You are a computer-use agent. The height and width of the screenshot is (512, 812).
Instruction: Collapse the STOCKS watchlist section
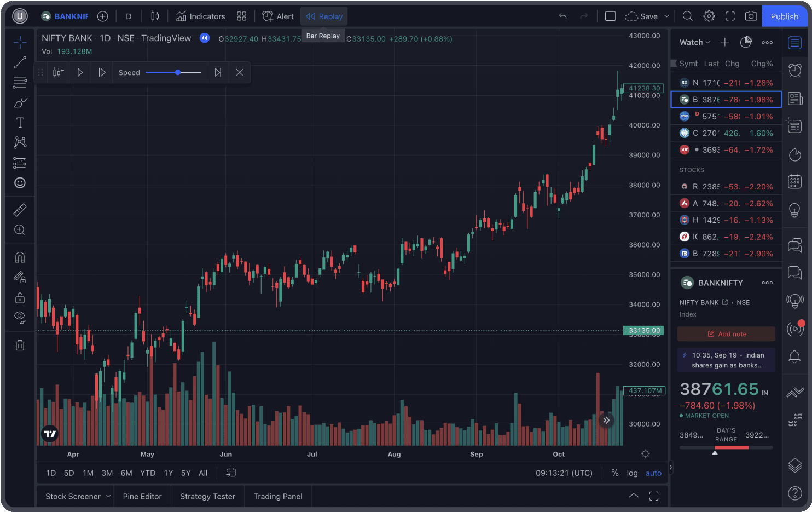[x=692, y=170]
